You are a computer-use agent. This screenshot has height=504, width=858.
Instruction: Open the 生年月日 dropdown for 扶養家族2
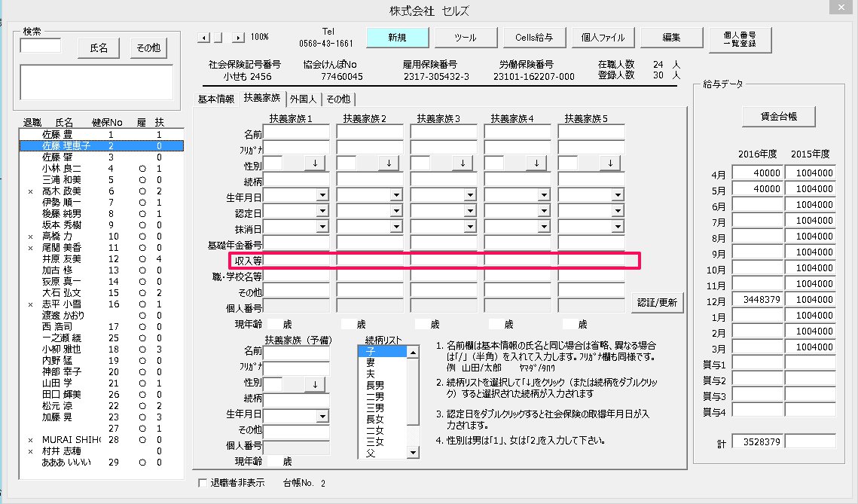397,195
